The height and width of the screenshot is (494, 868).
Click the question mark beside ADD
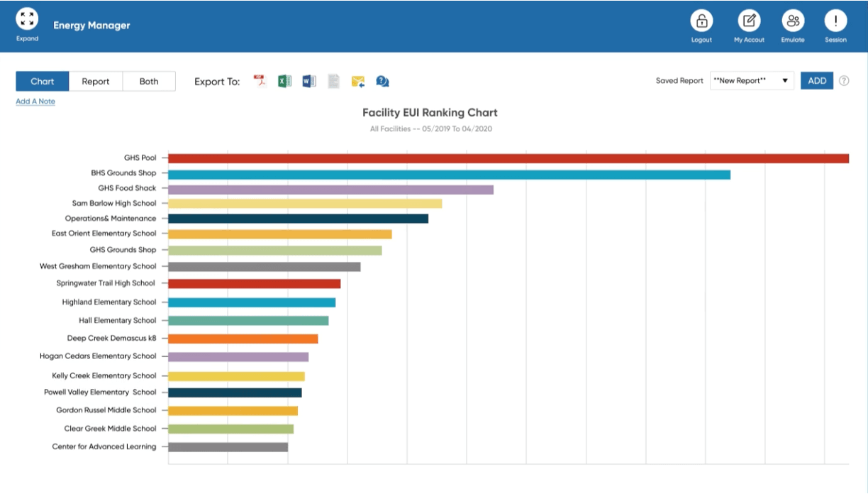[x=844, y=81]
